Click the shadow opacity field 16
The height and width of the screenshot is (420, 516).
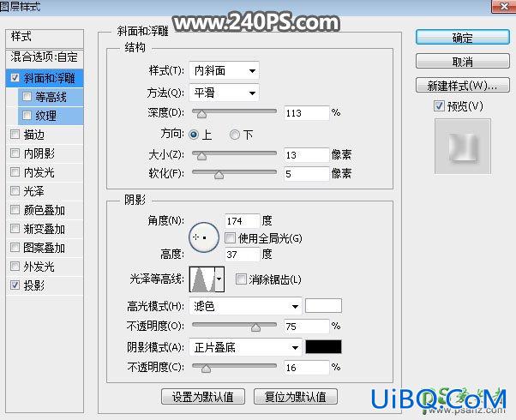(306, 368)
